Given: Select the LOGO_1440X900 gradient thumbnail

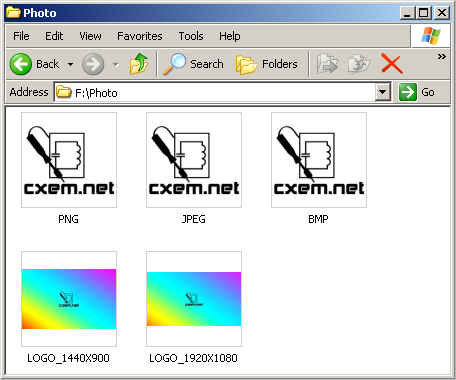Looking at the screenshot, I should coord(69,299).
